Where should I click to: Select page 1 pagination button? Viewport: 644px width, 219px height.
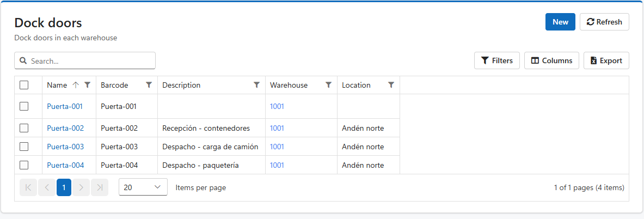point(64,187)
